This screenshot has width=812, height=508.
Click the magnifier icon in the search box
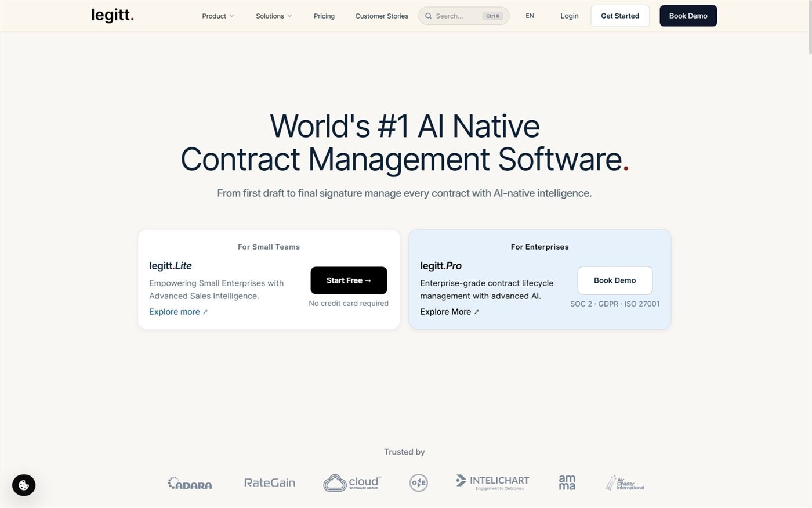429,16
